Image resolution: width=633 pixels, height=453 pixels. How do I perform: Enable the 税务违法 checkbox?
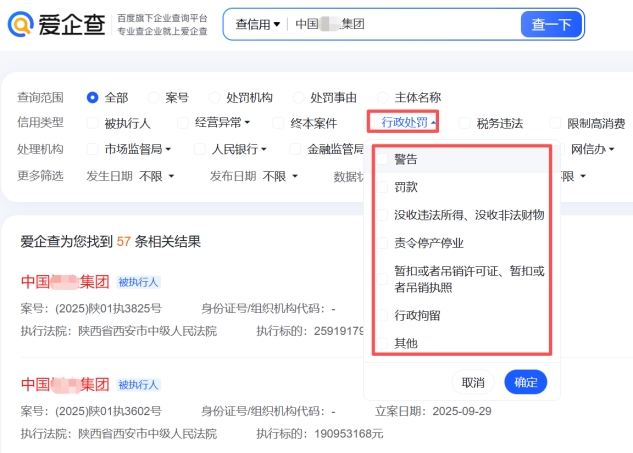click(x=465, y=123)
